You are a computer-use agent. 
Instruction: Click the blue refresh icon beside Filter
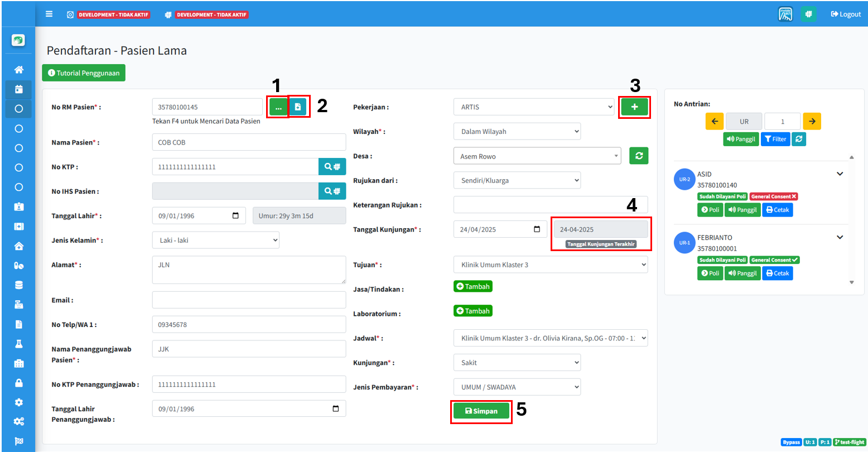click(x=799, y=139)
